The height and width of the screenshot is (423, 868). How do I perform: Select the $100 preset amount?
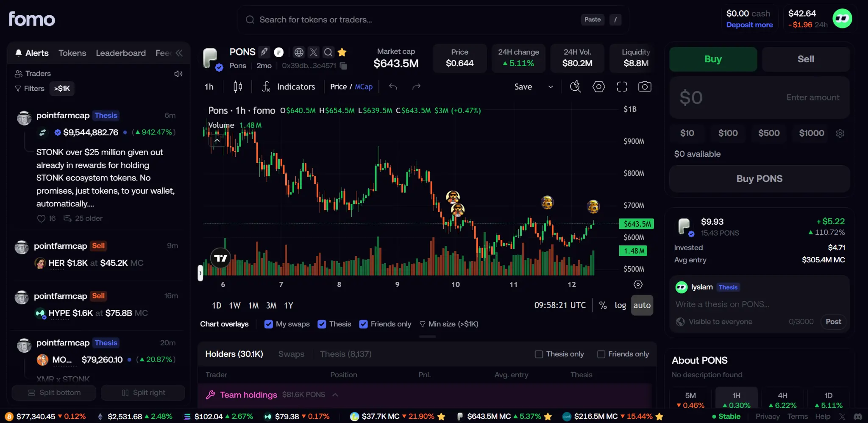728,133
